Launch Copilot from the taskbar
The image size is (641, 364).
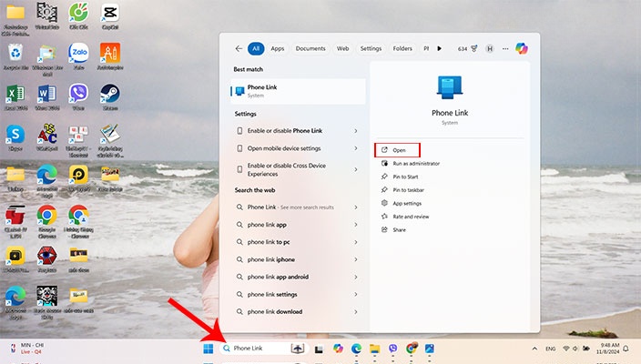pos(338,349)
